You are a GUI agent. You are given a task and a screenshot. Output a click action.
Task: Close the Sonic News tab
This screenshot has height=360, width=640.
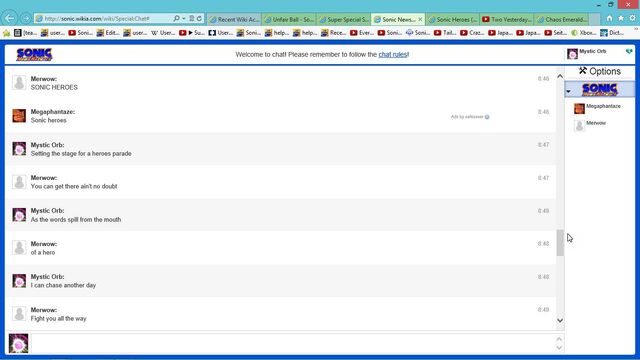tap(420, 19)
